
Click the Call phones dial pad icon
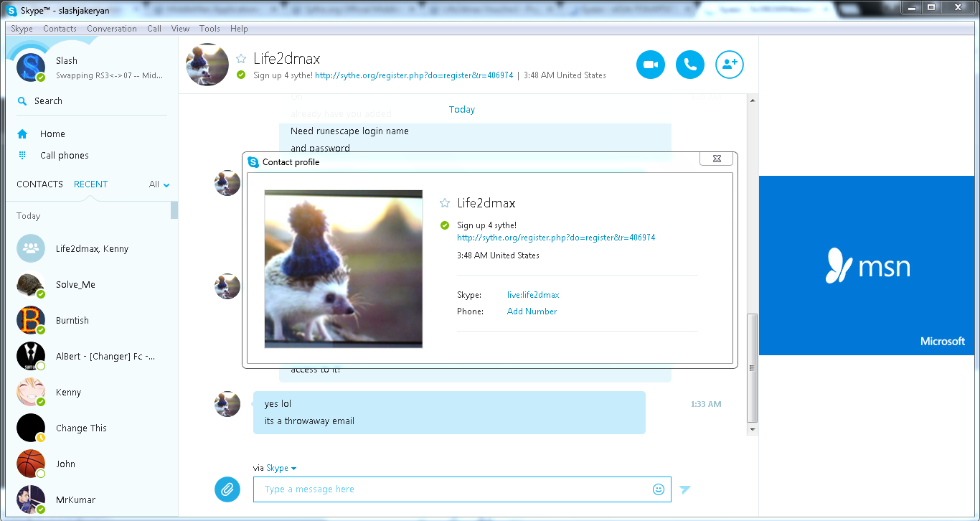pos(22,156)
